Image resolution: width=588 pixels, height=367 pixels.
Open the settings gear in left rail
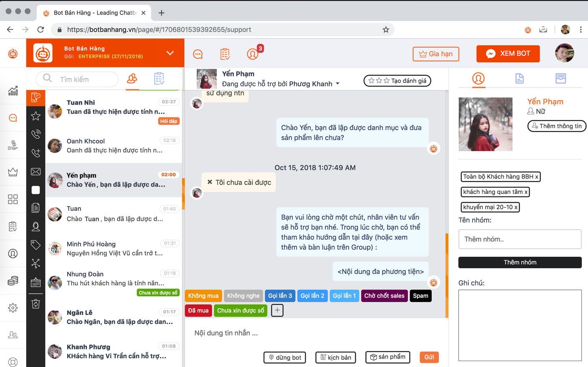[x=13, y=308]
